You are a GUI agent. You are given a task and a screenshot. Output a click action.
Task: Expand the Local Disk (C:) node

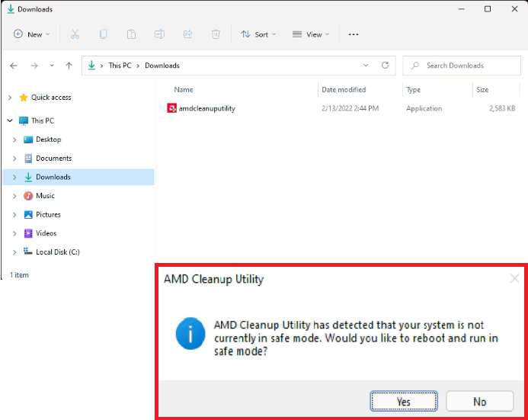[x=14, y=252]
